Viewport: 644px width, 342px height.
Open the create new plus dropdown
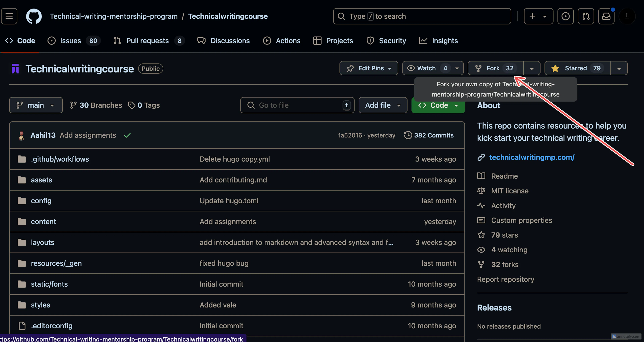tap(539, 16)
